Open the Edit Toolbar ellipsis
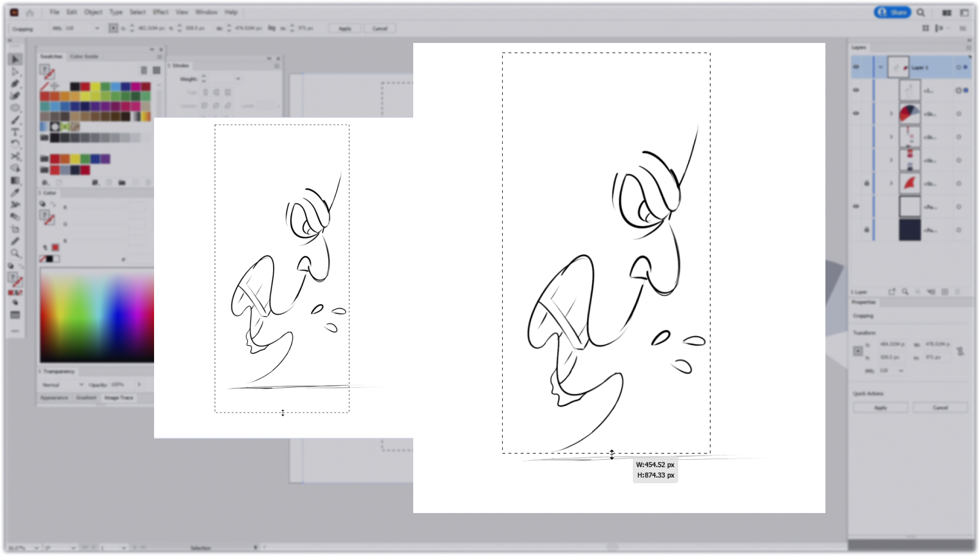 pos(15,332)
